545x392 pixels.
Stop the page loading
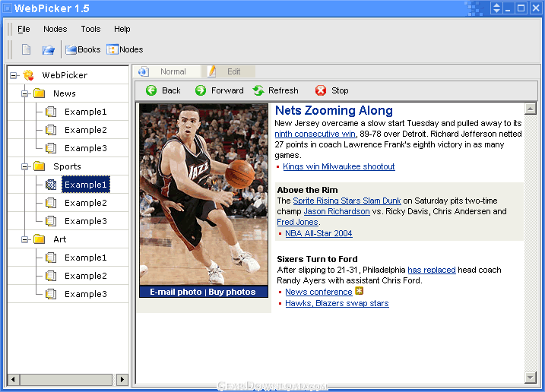pos(331,90)
